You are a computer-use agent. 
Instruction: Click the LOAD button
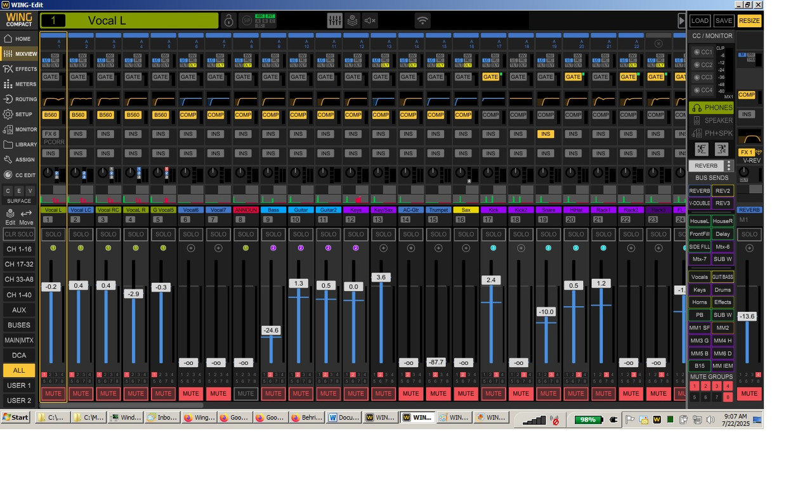pos(700,21)
